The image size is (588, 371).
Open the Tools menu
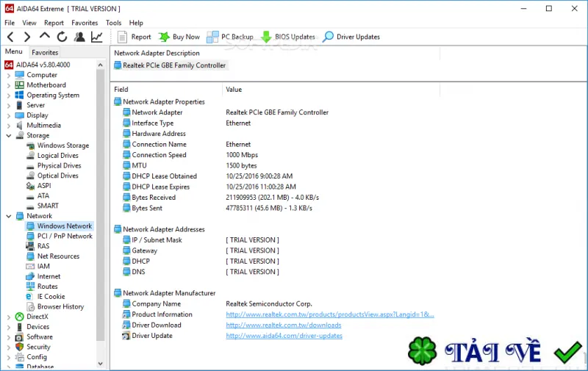tap(113, 23)
